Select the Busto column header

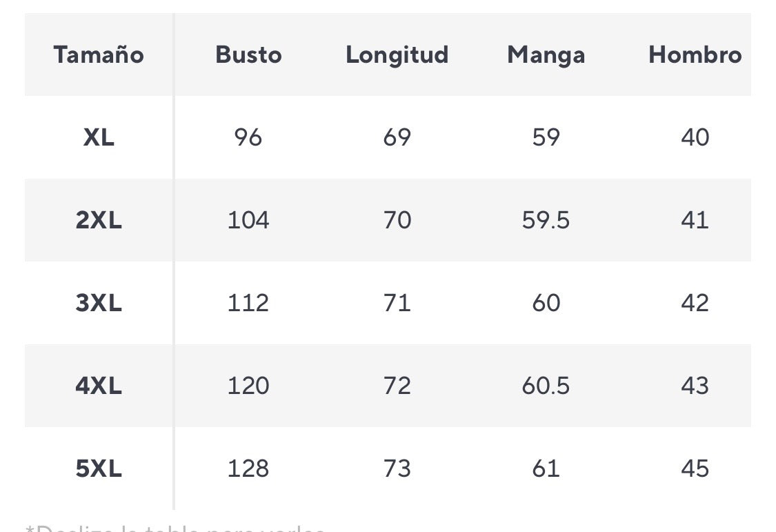(248, 55)
